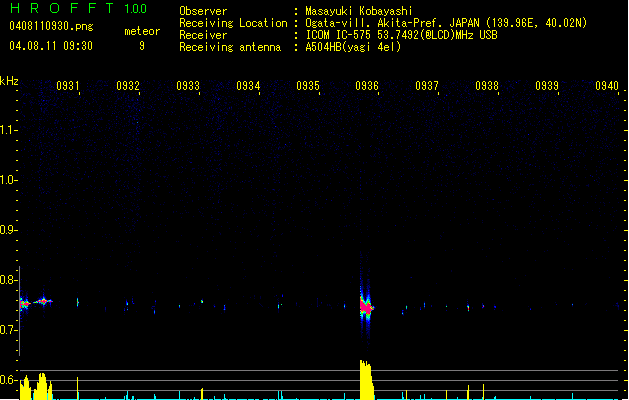This screenshot has height=400, width=629.
Task: Select the Receiving Location value text
Action: pyautogui.click(x=446, y=23)
